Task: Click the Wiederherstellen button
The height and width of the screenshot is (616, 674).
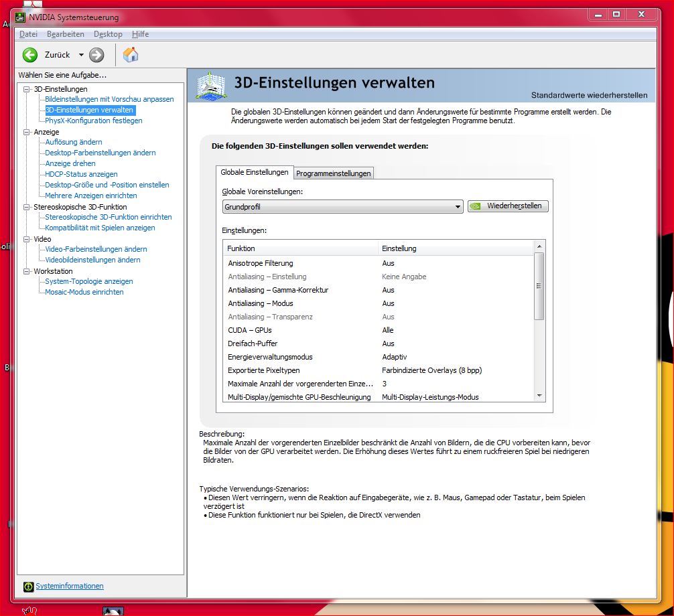Action: (508, 206)
